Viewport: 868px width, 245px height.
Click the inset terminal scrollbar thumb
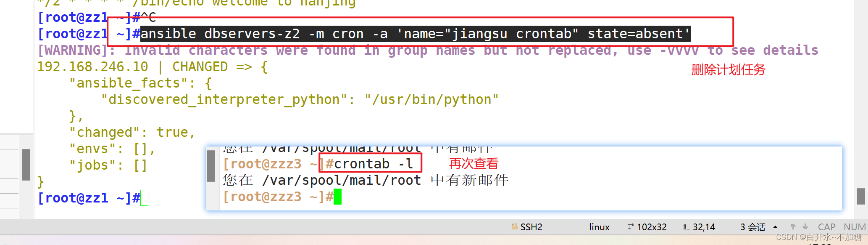(211, 166)
